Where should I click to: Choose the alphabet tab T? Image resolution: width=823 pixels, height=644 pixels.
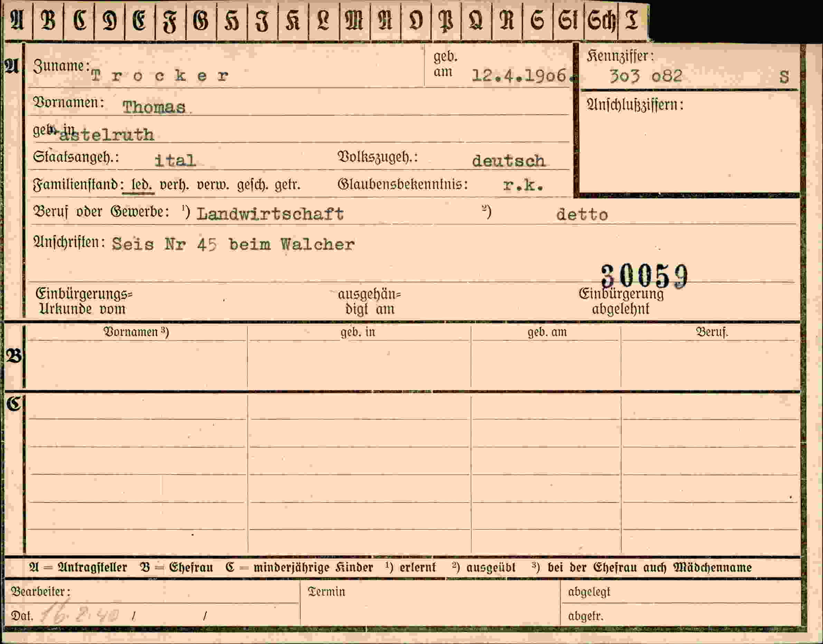point(632,21)
